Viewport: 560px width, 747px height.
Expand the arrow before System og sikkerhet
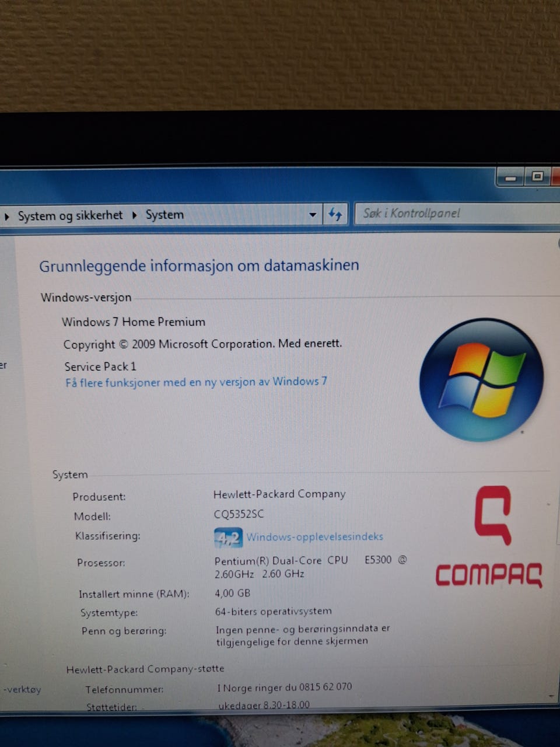point(7,217)
